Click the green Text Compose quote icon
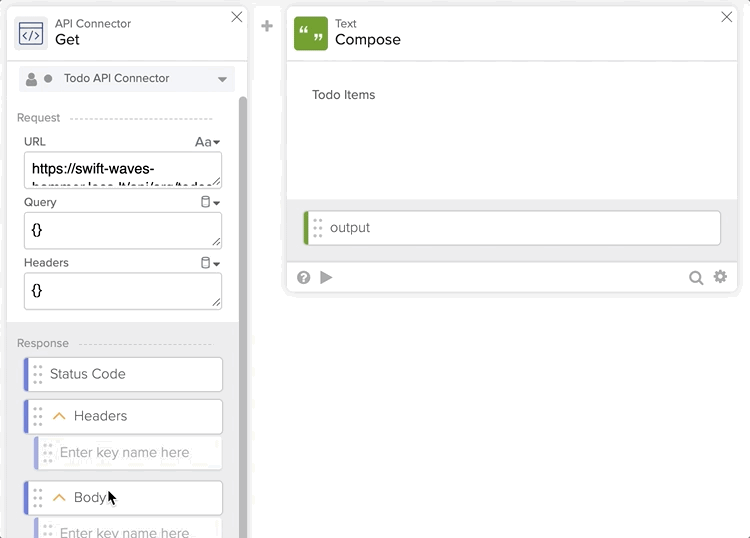Image resolution: width=750 pixels, height=538 pixels. [310, 33]
